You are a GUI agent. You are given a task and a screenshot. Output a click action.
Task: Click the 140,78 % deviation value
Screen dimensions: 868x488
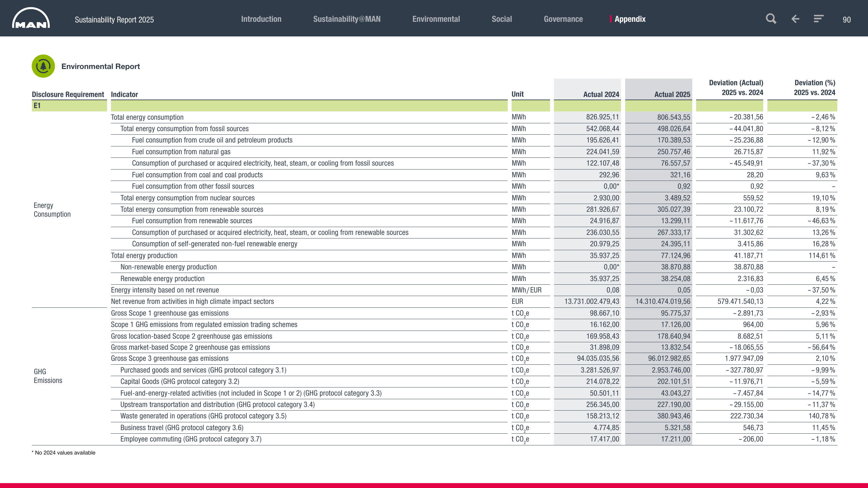[x=822, y=416]
